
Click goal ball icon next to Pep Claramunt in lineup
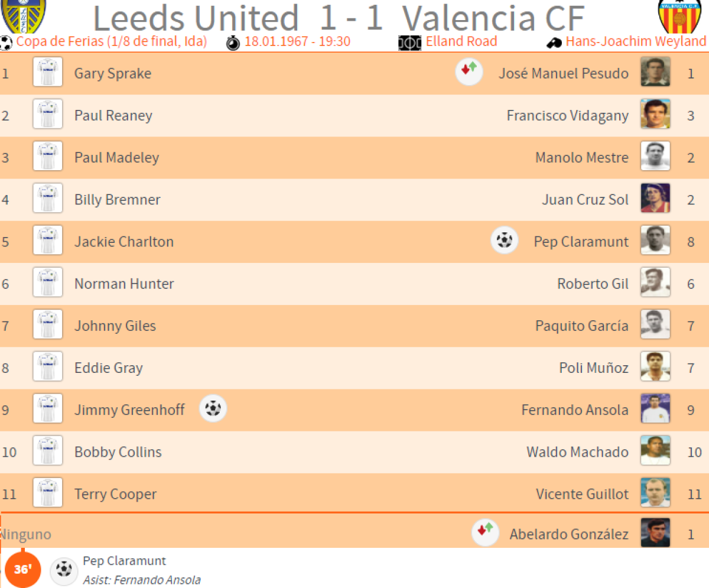(x=505, y=241)
